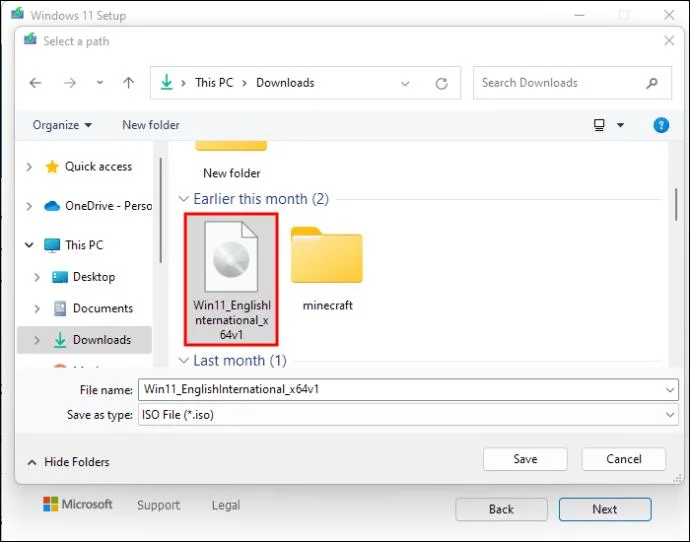This screenshot has height=542, width=690.
Task: Open Desktop in the sidebar
Action: click(94, 277)
